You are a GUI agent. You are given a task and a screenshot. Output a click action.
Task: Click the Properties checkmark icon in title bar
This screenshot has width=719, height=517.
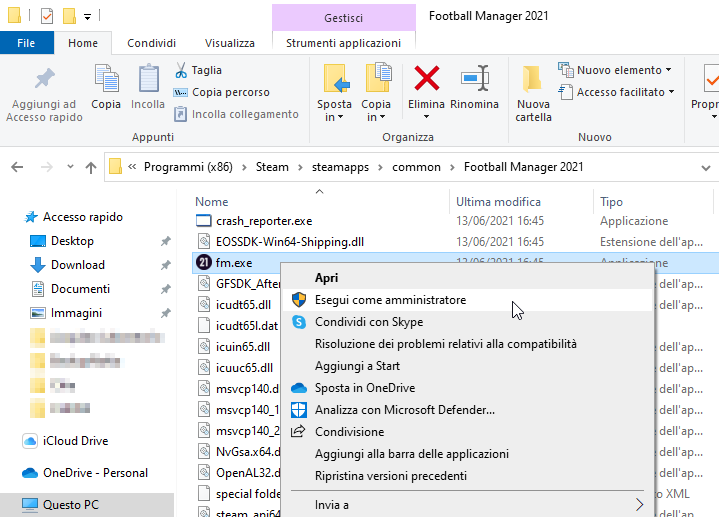click(47, 16)
